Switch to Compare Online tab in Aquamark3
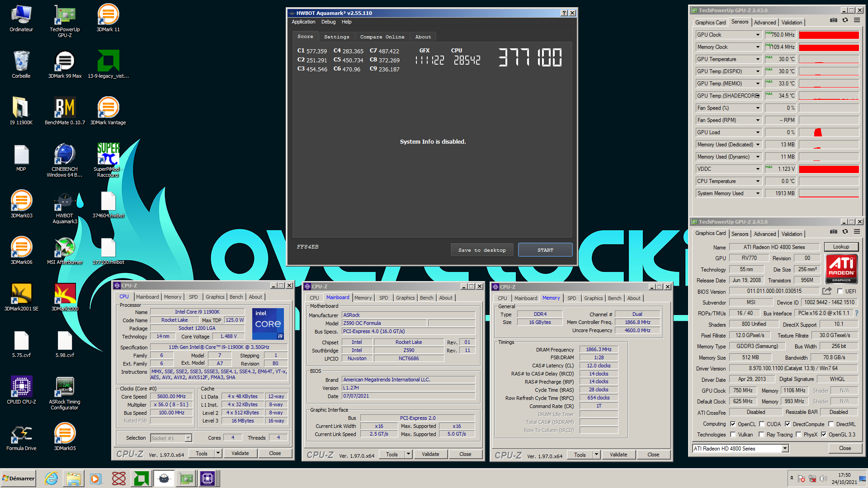 pyautogui.click(x=382, y=37)
